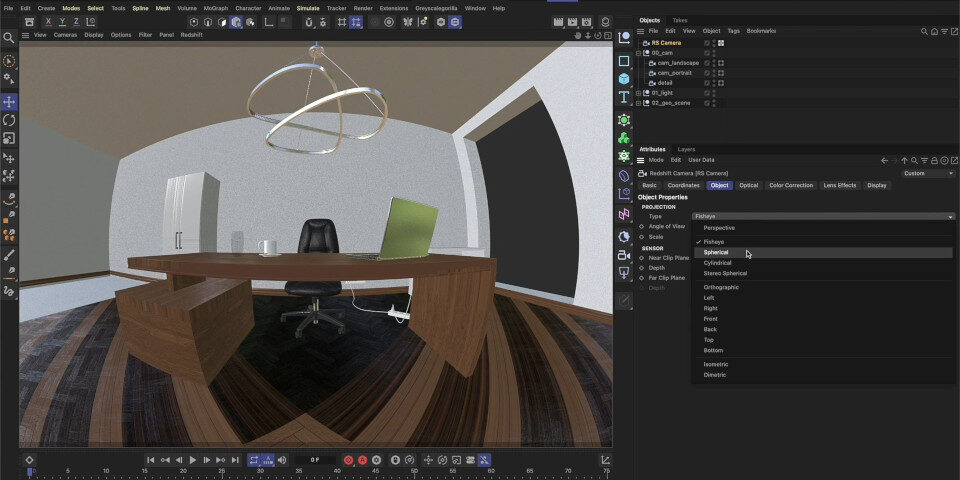Toggle visibility dots for 02_geo_scene
The image size is (960, 480).
coord(714,103)
